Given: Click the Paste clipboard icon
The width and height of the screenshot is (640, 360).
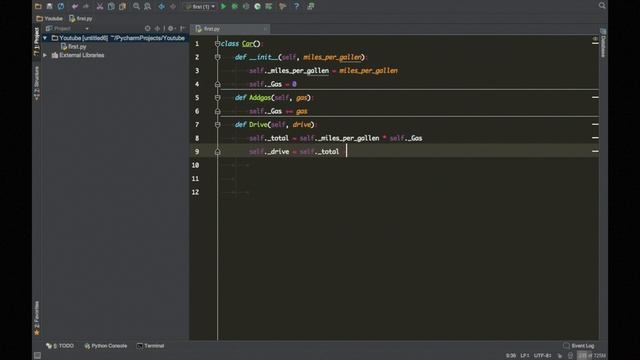Looking at the screenshot, I should [x=122, y=6].
